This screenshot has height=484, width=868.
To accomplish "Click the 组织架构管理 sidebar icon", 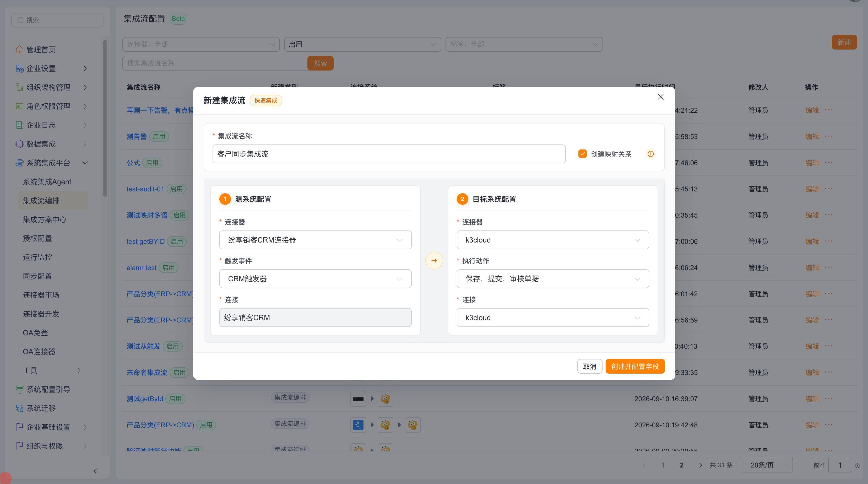I will 20,87.
